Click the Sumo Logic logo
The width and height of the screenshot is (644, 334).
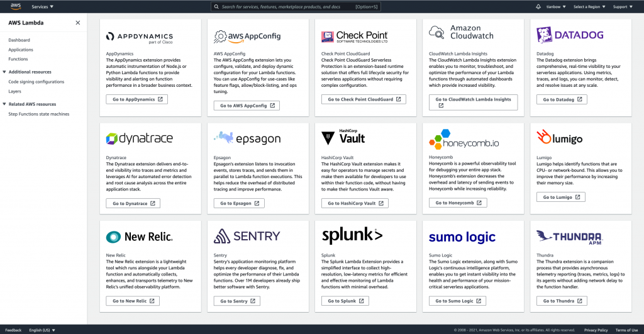click(462, 237)
